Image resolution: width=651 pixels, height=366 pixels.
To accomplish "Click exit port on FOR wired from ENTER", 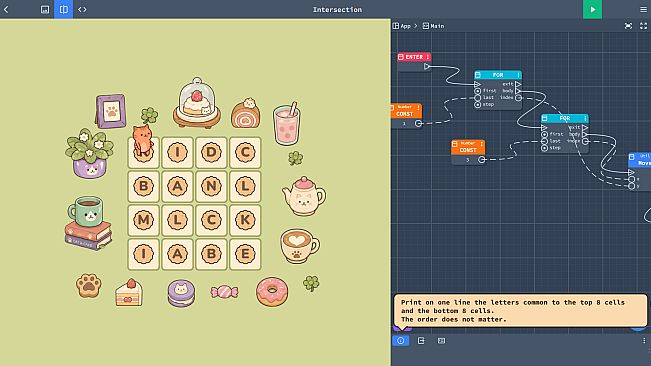I will tap(518, 84).
